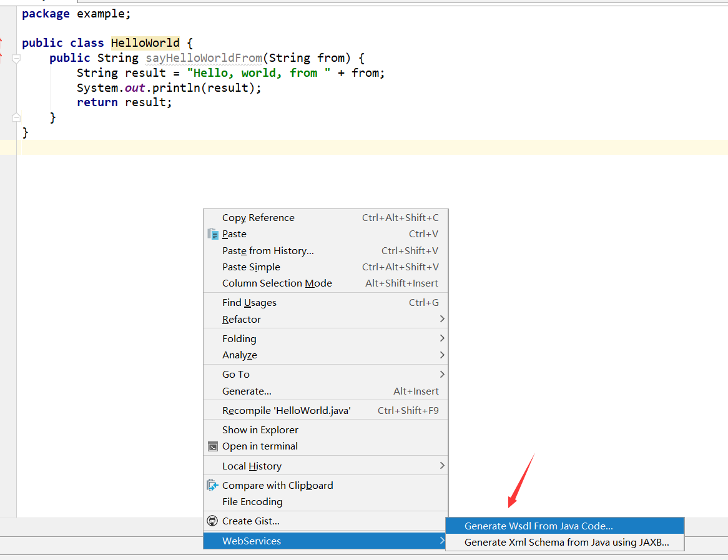
Task: Open the Folding menu item
Action: (325, 338)
